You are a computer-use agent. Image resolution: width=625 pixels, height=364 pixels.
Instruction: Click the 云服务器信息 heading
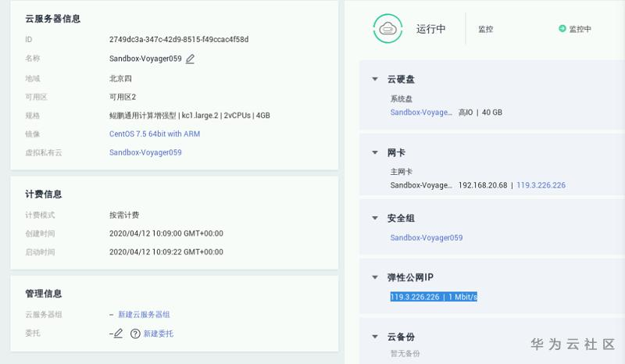52,19
